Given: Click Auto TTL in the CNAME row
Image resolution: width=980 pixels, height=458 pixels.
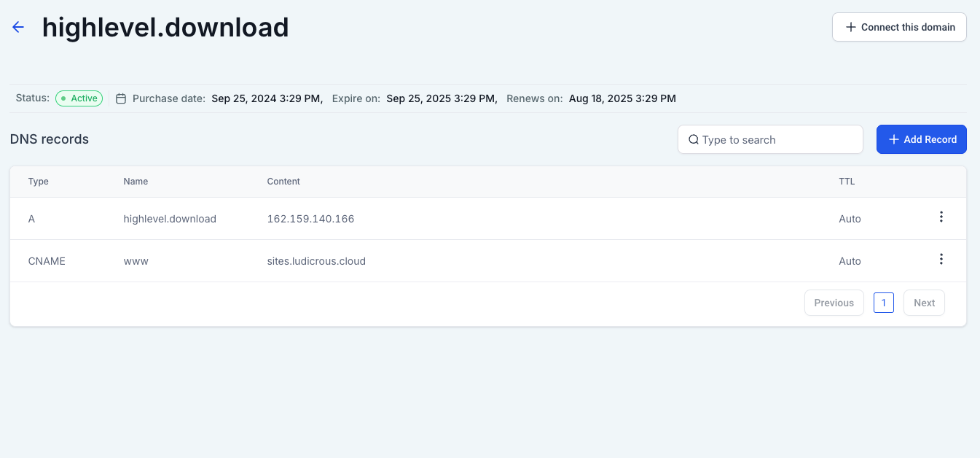Looking at the screenshot, I should pyautogui.click(x=850, y=261).
